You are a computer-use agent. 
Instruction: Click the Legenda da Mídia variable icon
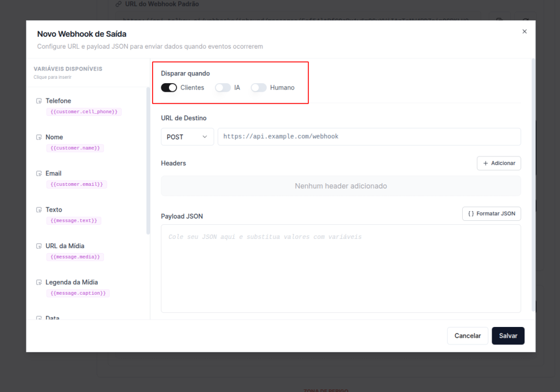pos(39,283)
